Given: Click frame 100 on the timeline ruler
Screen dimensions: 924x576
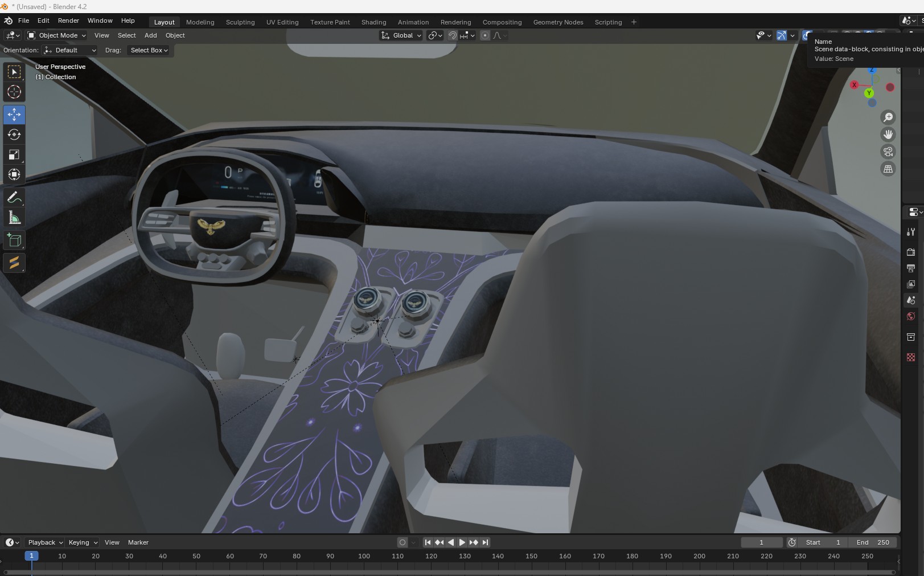Looking at the screenshot, I should pos(364,556).
